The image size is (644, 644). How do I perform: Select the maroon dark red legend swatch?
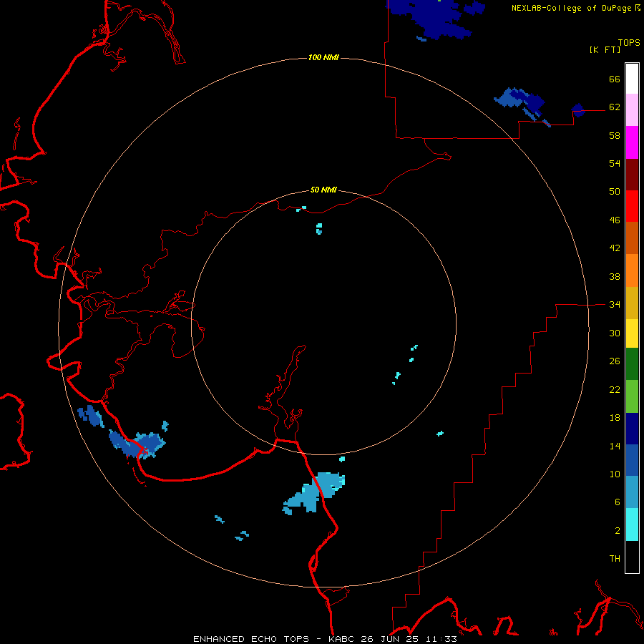pyautogui.click(x=632, y=175)
